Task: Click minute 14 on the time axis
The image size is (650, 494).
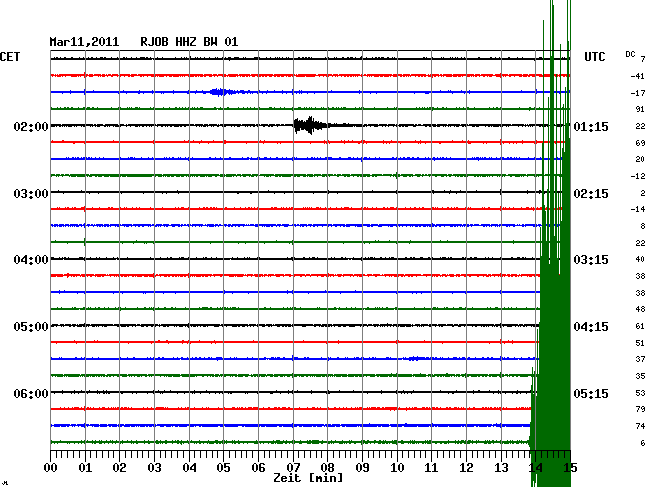Action: pos(536,468)
